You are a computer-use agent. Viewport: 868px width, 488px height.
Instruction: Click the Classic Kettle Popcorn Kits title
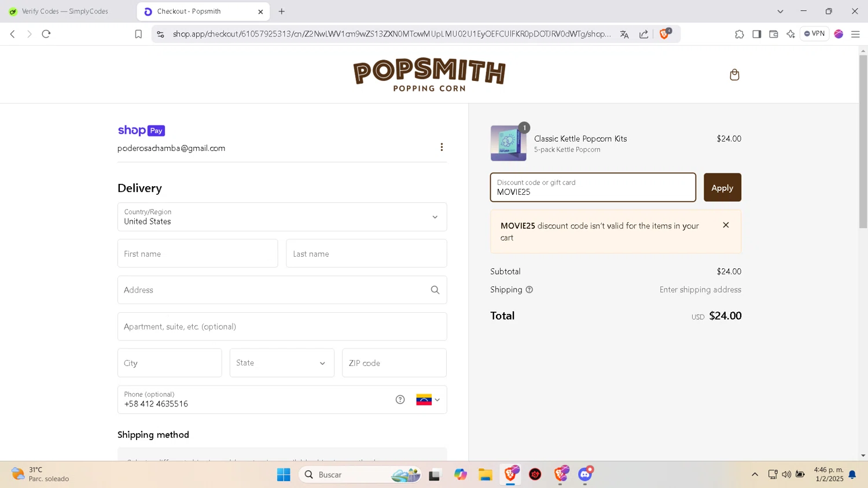click(x=580, y=139)
